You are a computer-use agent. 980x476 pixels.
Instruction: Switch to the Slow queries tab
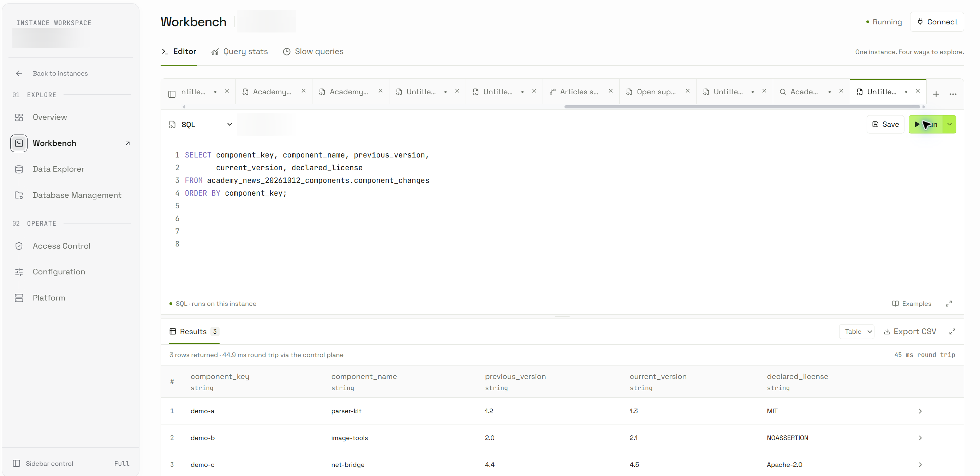(313, 51)
